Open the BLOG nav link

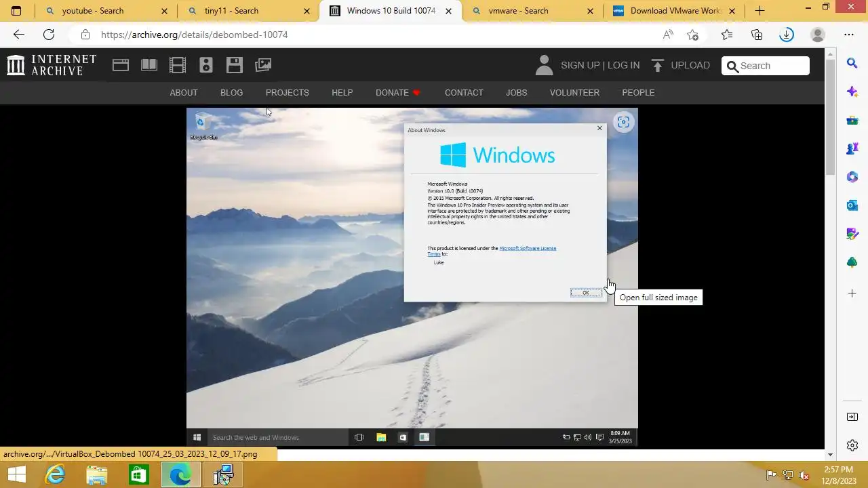[231, 93]
